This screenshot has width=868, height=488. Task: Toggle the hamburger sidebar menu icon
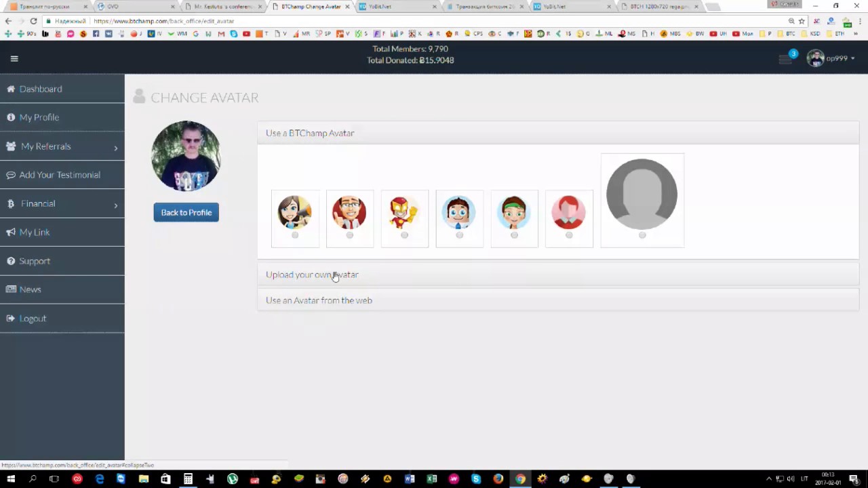click(14, 58)
